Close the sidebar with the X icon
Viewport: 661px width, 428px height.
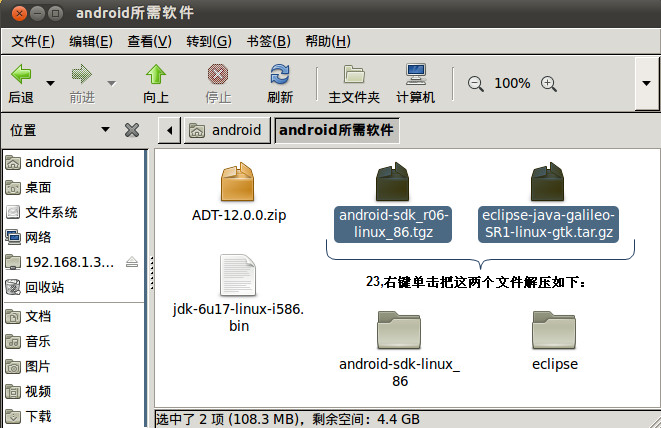(132, 130)
